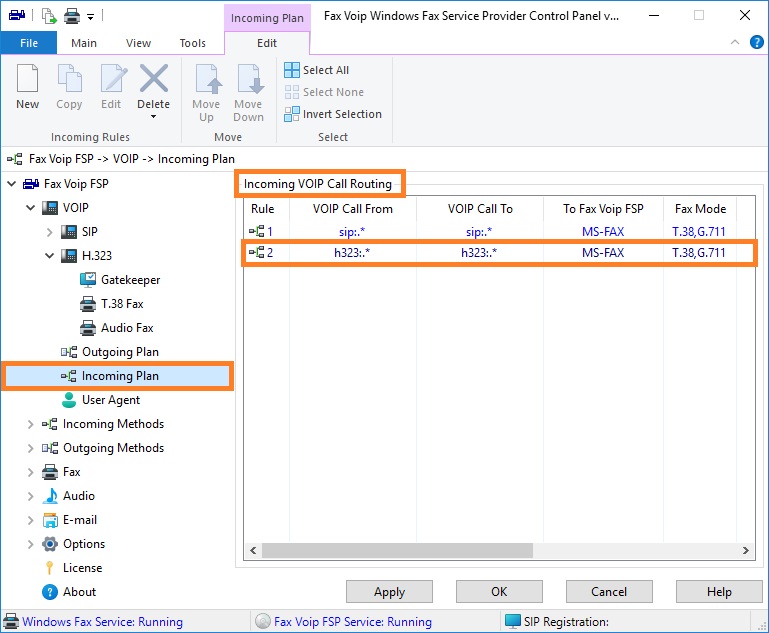The height and width of the screenshot is (633, 769).
Task: Click the printer quick access icon
Action: [x=72, y=16]
